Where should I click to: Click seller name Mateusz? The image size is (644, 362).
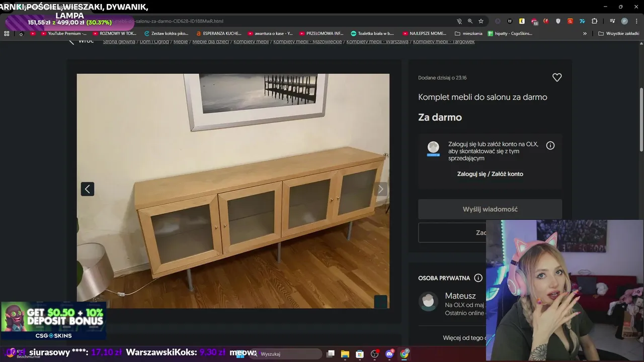460,296
